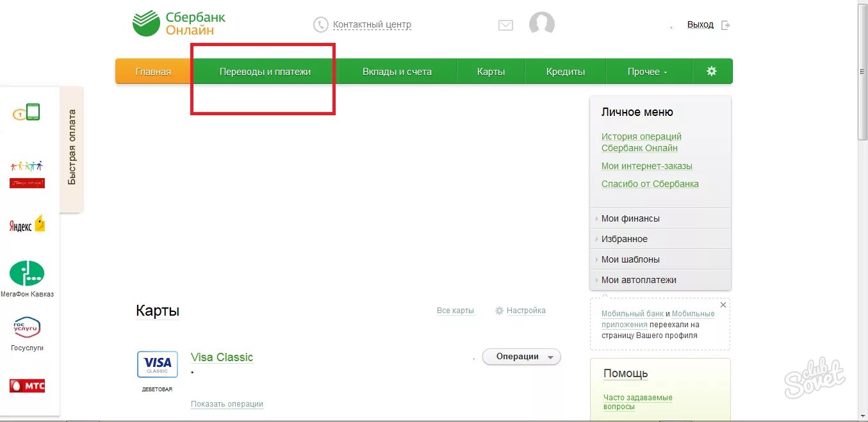Switch to Вклады и счета tab
The image size is (868, 422).
pos(397,71)
